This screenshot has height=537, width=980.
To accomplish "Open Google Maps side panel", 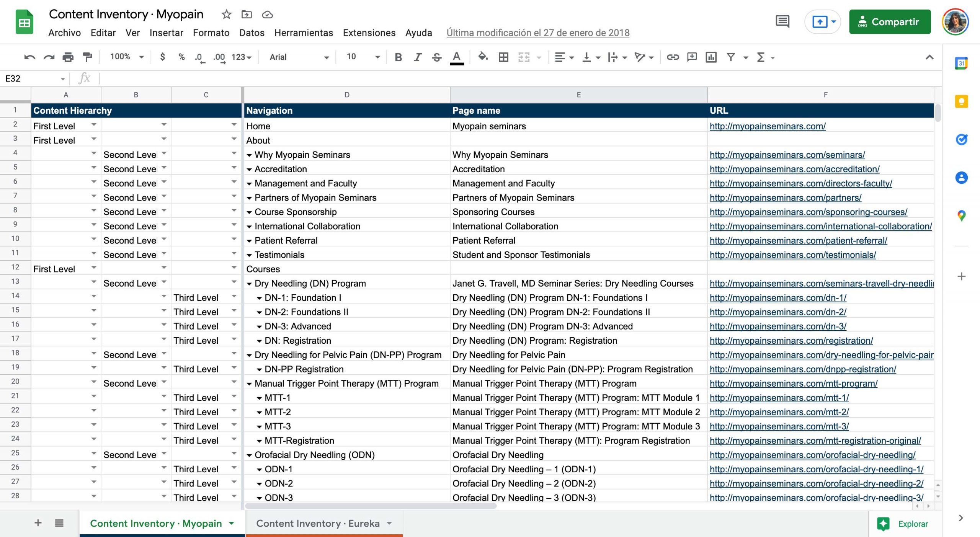I will [961, 216].
